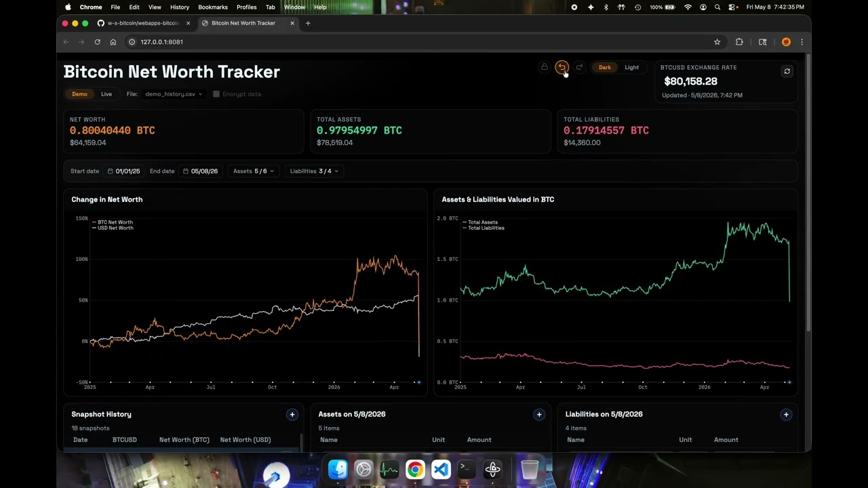Switch to the w-s-bitcoin/webapps-bitcoin GitHub tab
The height and width of the screenshot is (488, 868).
(x=144, y=23)
